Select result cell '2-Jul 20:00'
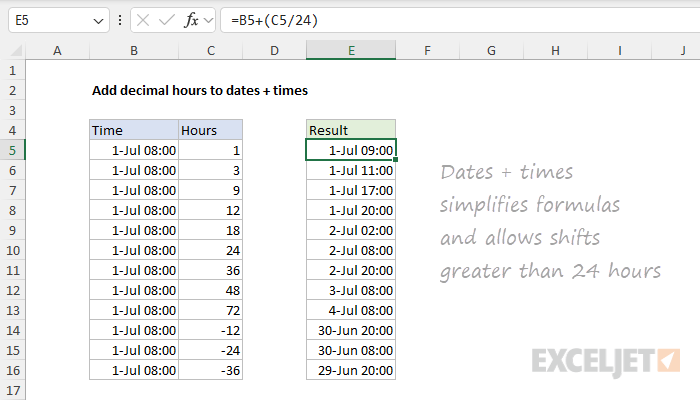Viewport: 700px width, 400px height. (x=351, y=271)
